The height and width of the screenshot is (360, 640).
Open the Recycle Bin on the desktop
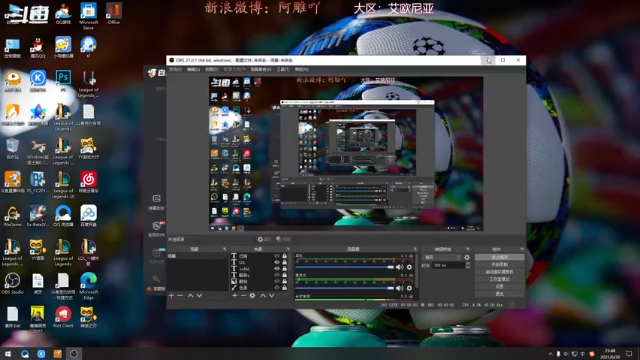tap(13, 148)
